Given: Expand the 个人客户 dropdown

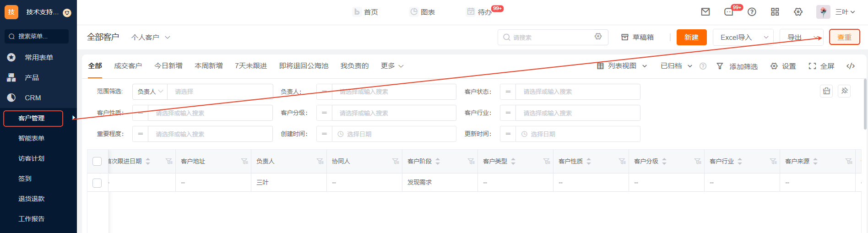Looking at the screenshot, I should tap(151, 37).
